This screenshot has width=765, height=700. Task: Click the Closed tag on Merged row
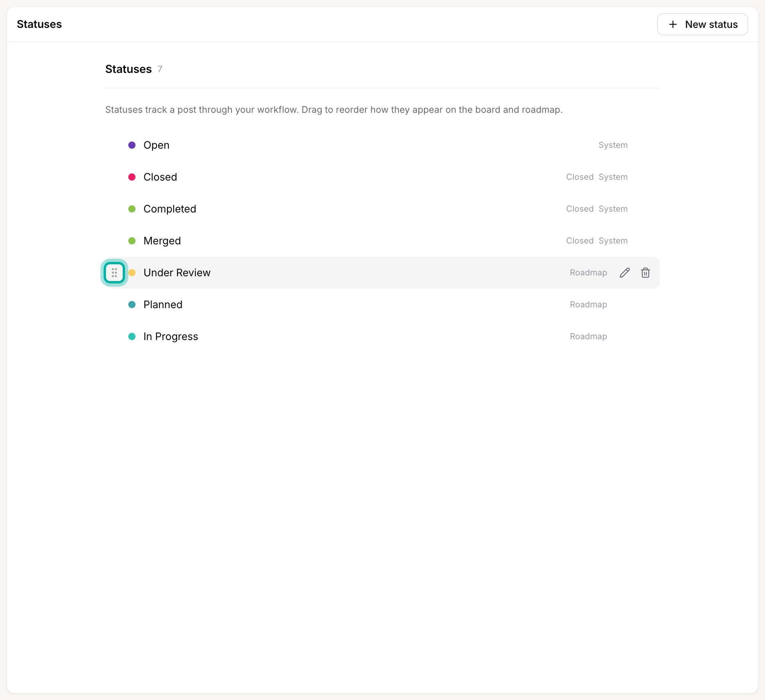click(x=580, y=241)
